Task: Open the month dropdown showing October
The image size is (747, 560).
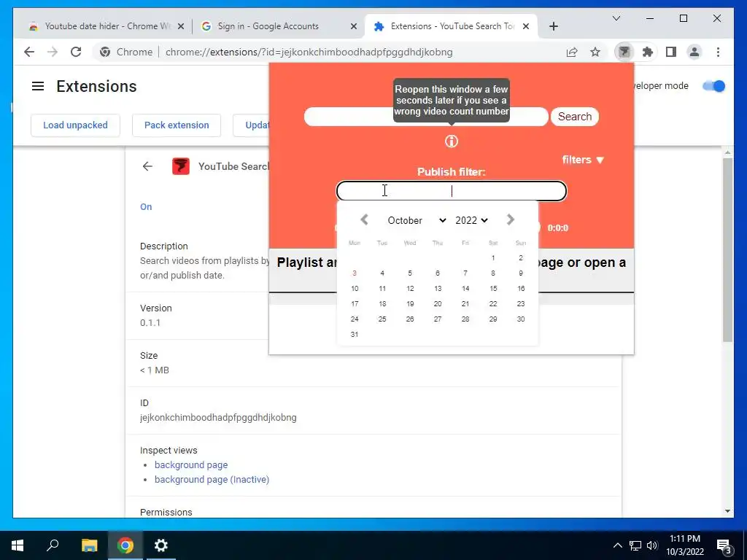Action: 417,220
